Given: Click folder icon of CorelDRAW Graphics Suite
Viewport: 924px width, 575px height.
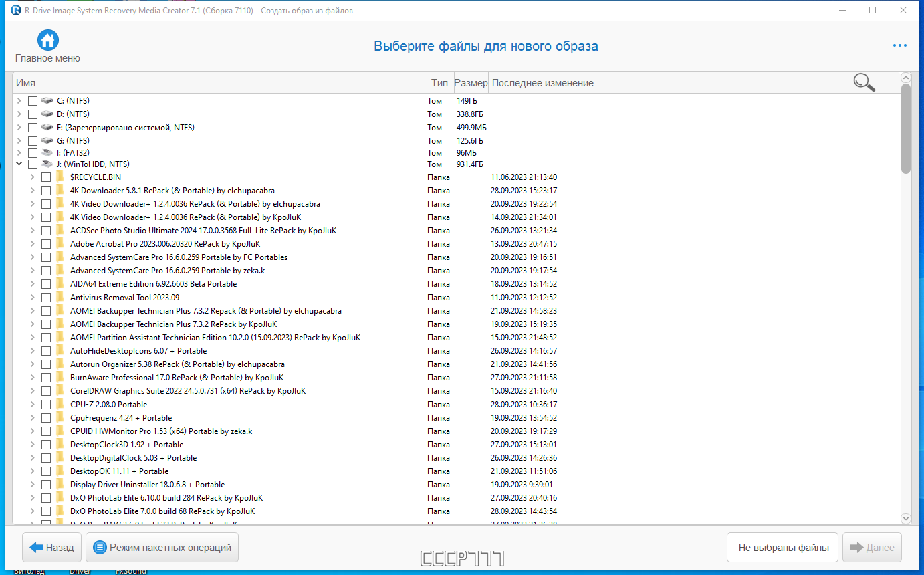Looking at the screenshot, I should coord(60,390).
